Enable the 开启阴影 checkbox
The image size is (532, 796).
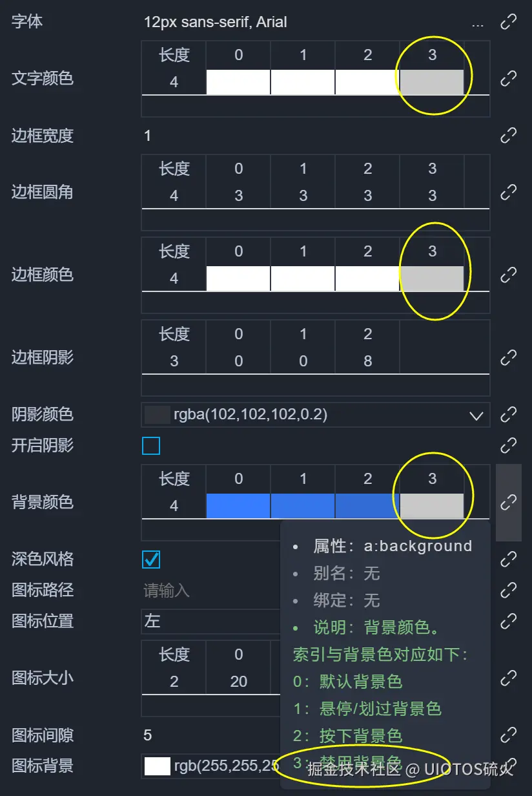point(151,446)
